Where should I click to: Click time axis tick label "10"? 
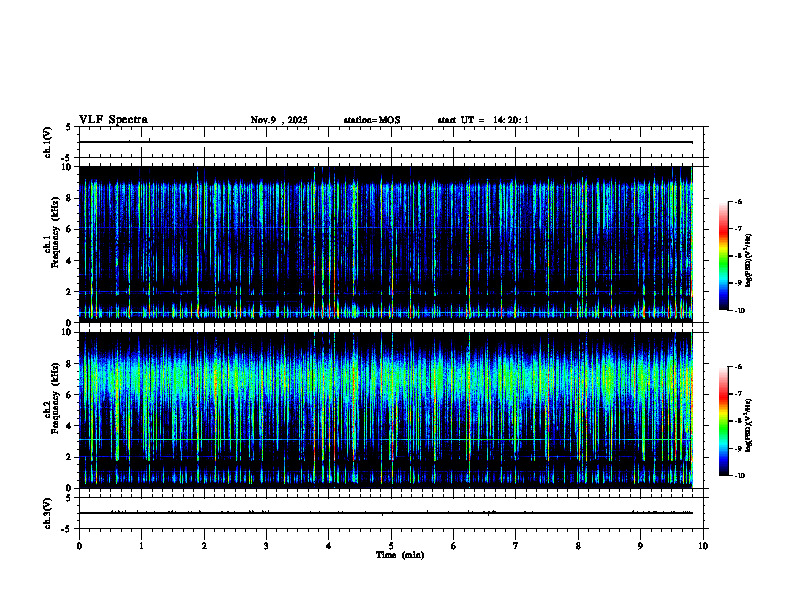pyautogui.click(x=703, y=546)
